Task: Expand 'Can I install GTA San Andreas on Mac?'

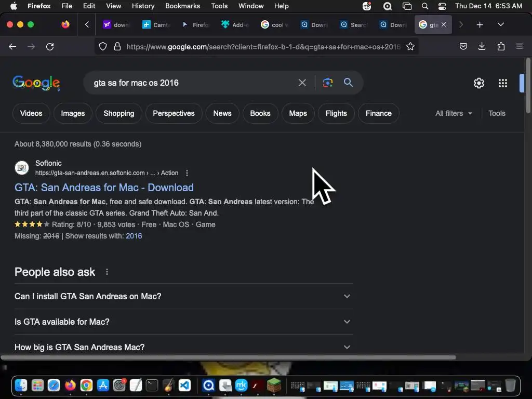Action: [x=183, y=296]
